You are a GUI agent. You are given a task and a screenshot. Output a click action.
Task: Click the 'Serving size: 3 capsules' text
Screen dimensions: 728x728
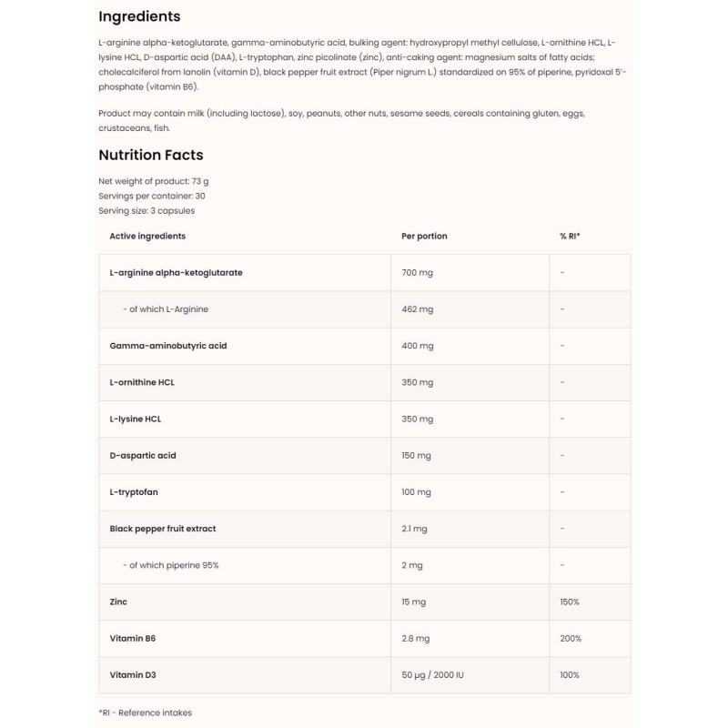point(147,210)
